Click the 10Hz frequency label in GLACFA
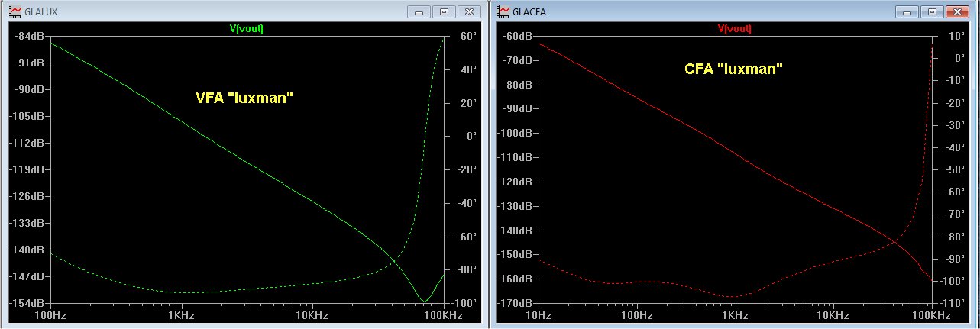Image resolution: width=980 pixels, height=329 pixels. tap(538, 315)
